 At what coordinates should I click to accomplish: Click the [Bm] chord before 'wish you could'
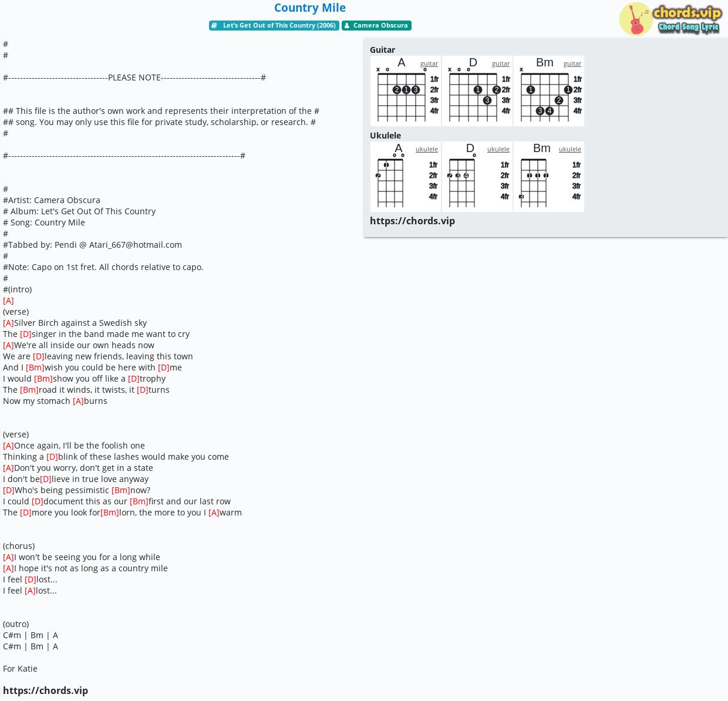coord(35,368)
